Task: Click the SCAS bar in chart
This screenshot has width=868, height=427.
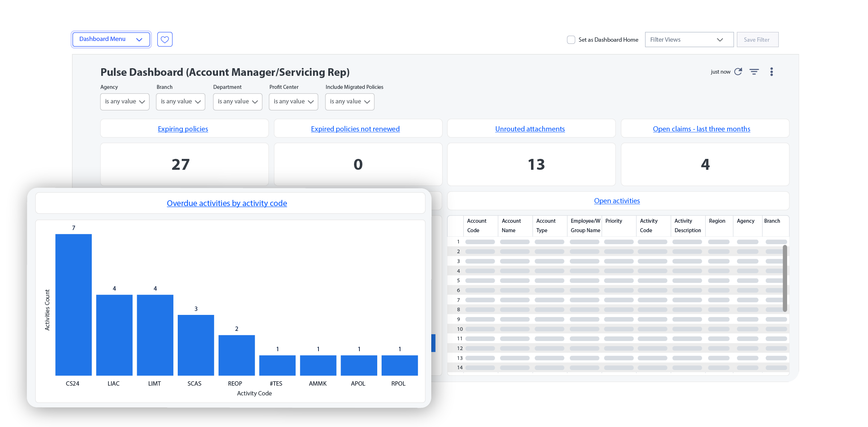Action: pos(196,345)
